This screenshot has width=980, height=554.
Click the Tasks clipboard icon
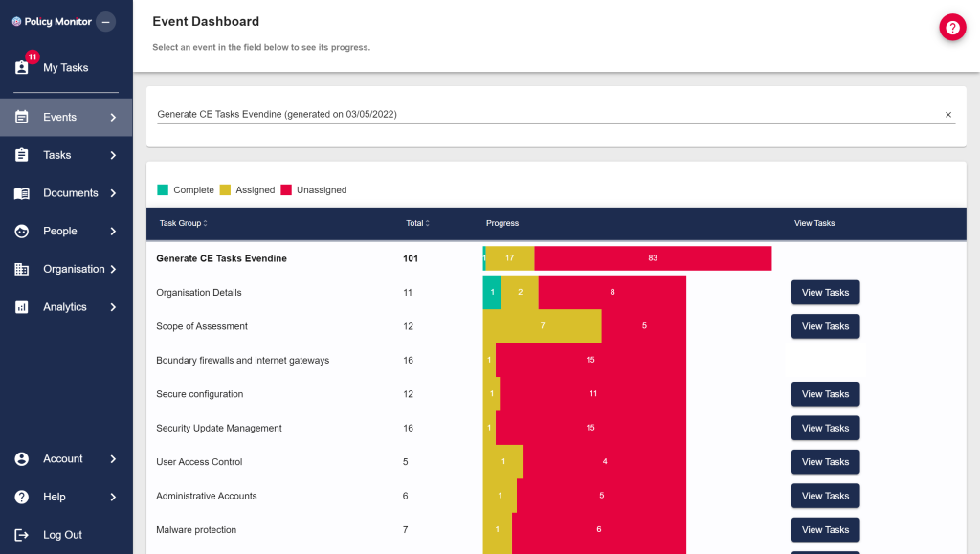(21, 154)
